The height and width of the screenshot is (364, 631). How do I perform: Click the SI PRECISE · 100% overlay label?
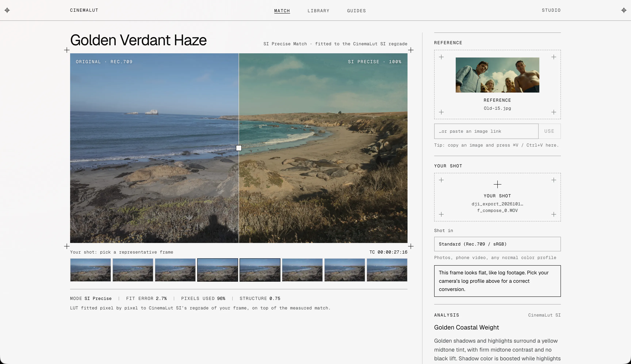pos(374,62)
